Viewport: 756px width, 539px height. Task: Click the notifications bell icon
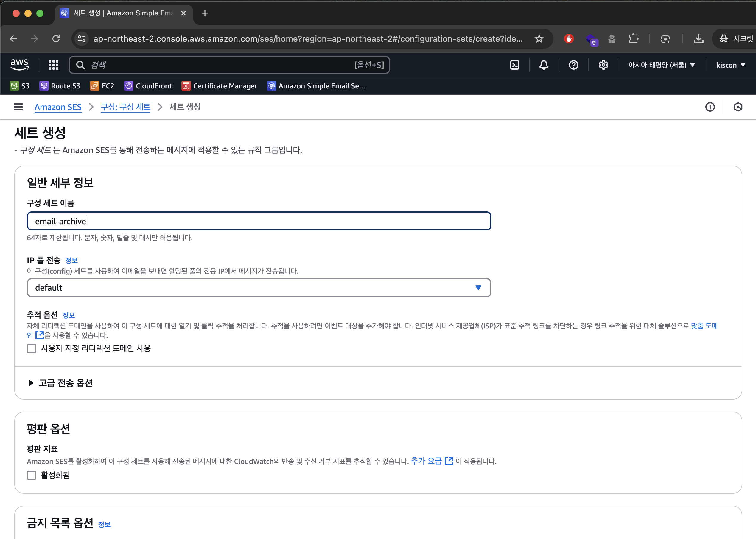click(x=544, y=65)
